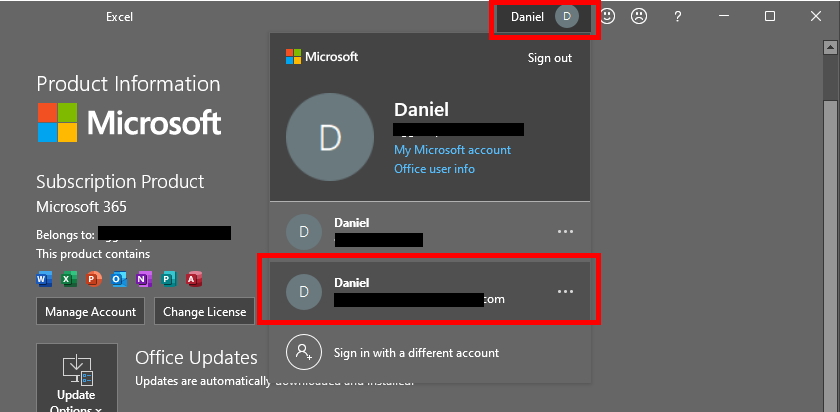Open Help question mark icon

[677, 17]
